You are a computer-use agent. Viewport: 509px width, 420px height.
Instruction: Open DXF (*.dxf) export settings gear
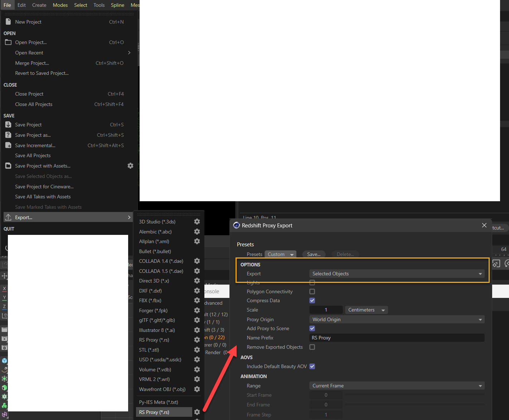tap(197, 291)
